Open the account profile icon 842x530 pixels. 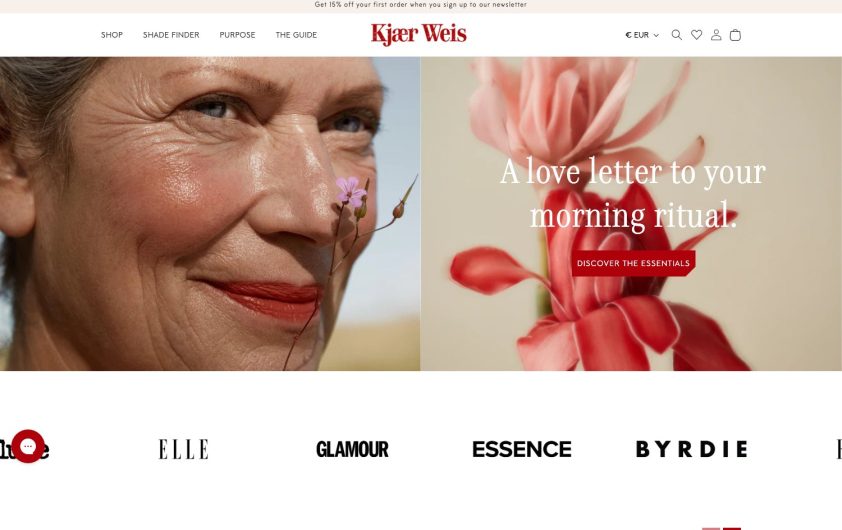coord(716,35)
